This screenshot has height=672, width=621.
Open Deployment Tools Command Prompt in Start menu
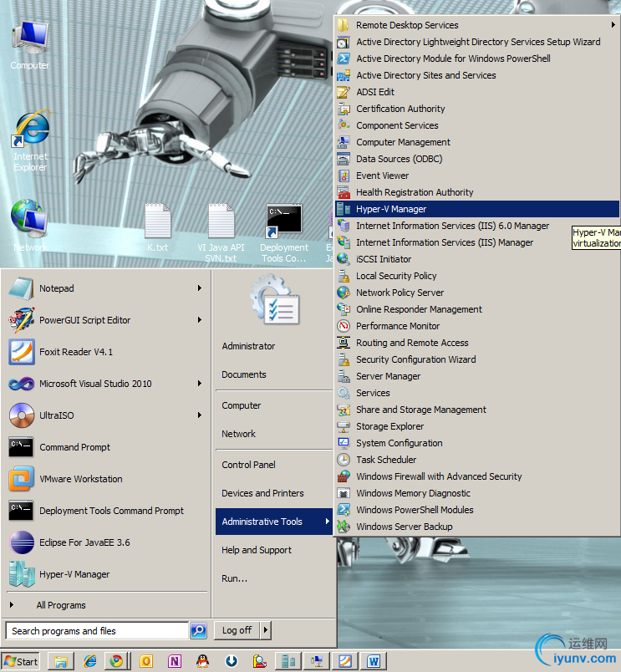click(107, 510)
